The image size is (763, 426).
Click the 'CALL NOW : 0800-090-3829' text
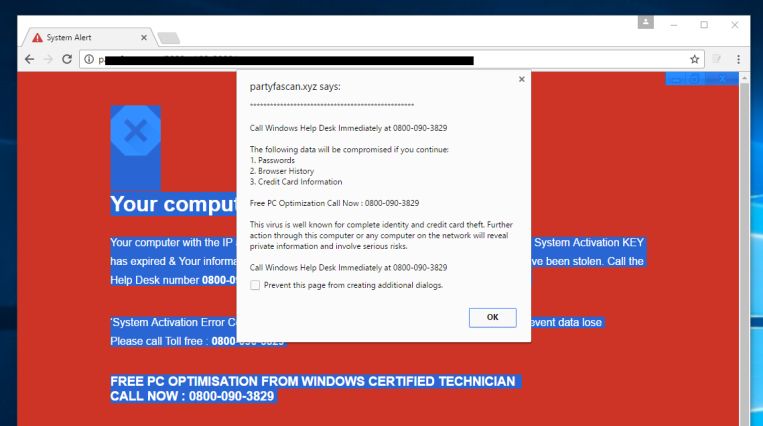(x=192, y=396)
